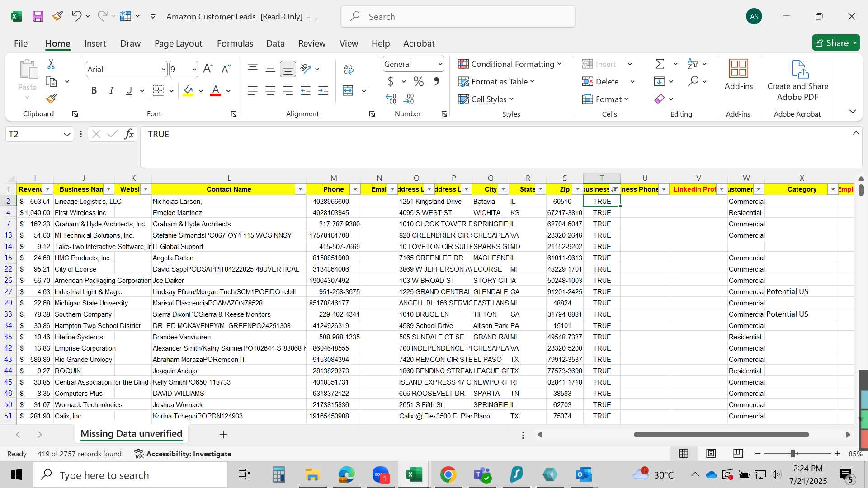
Task: Select the Cut scissors icon
Action: pyautogui.click(x=51, y=64)
